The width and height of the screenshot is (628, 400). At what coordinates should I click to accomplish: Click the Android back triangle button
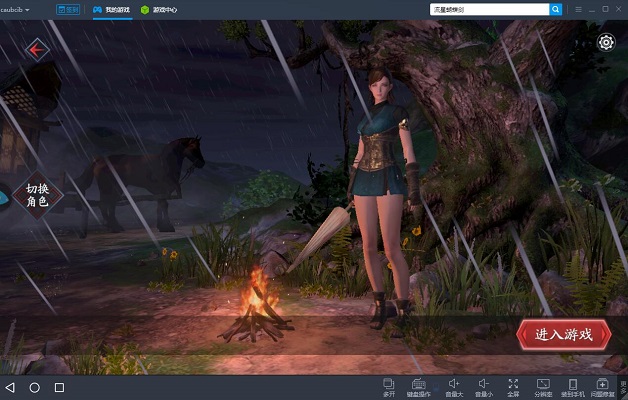coord(10,387)
